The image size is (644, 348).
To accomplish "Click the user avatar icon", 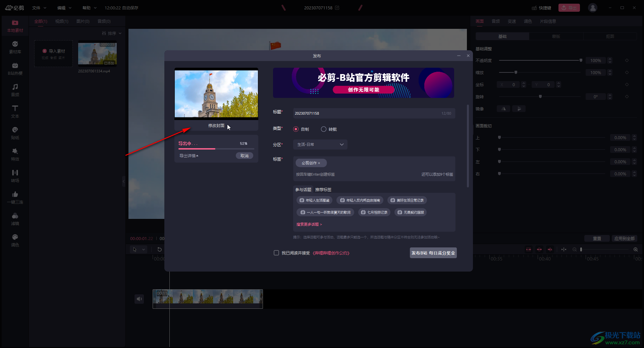I will pos(593,8).
